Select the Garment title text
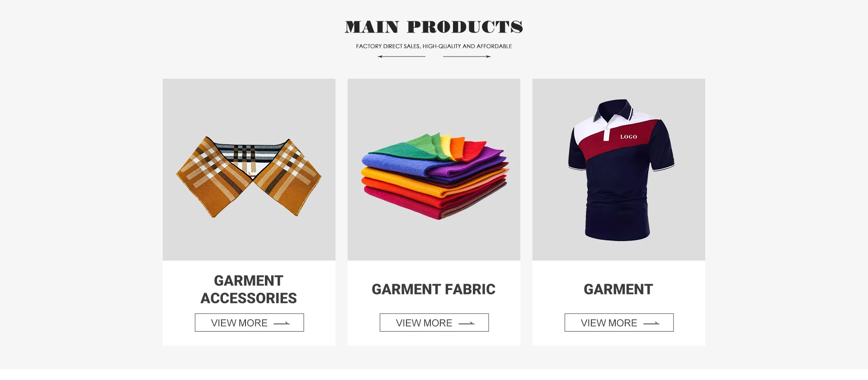 618,290
